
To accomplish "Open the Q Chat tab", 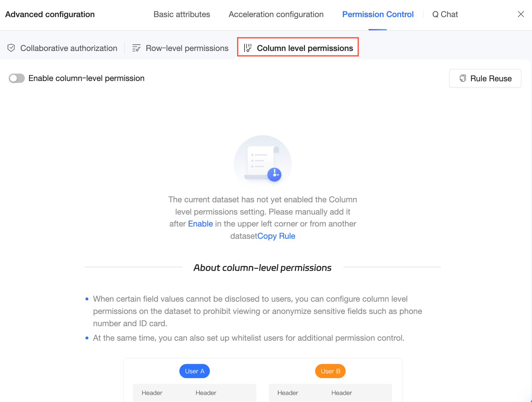I will pos(445,15).
